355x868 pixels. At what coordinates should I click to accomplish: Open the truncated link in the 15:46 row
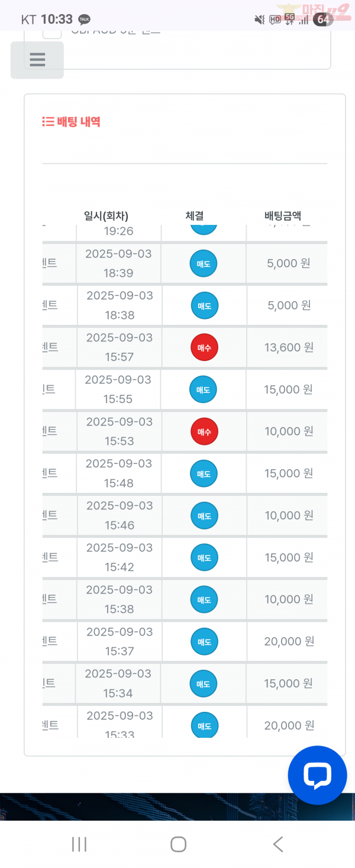50,515
